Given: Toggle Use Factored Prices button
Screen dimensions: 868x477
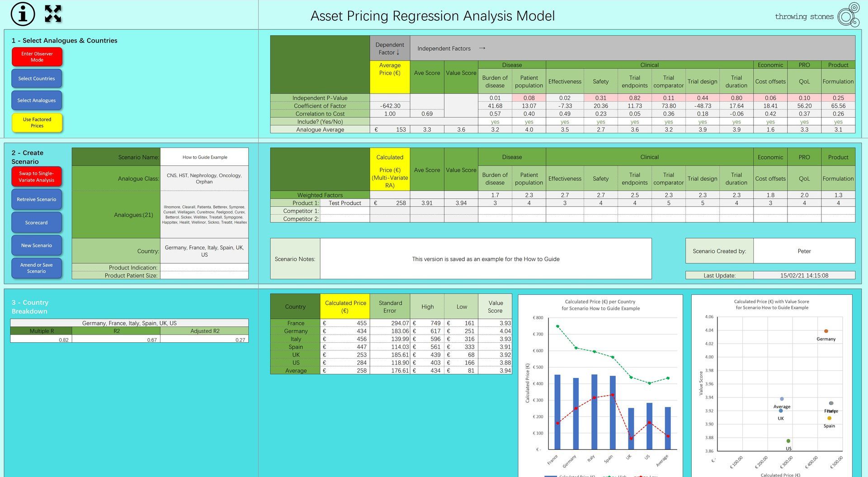Looking at the screenshot, I should [x=37, y=123].
